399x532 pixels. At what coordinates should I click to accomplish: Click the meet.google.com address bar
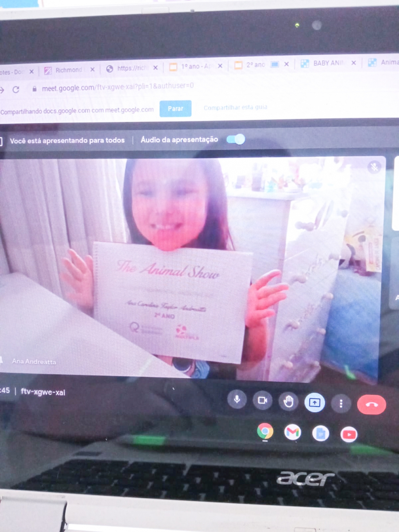[117, 87]
